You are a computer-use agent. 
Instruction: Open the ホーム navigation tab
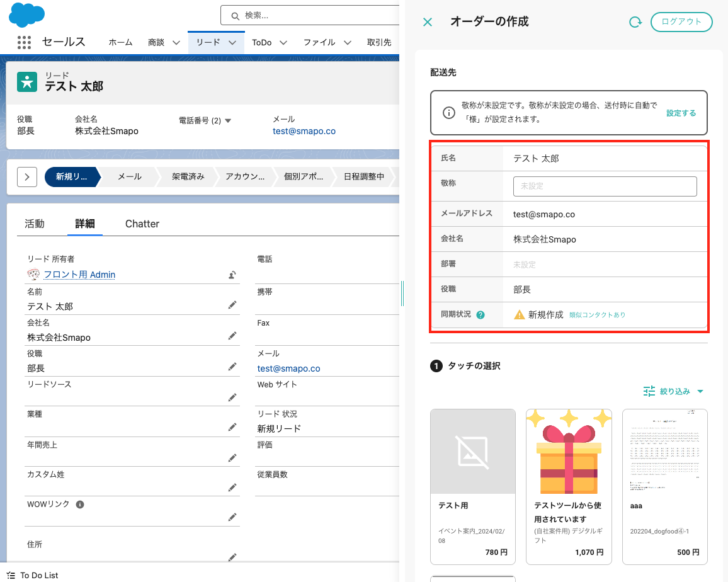tap(121, 43)
